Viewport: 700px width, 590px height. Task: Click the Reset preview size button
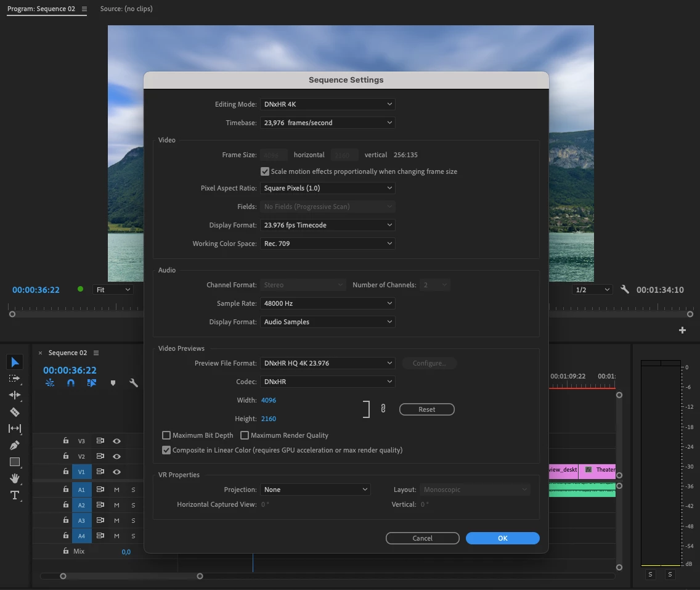(x=427, y=409)
